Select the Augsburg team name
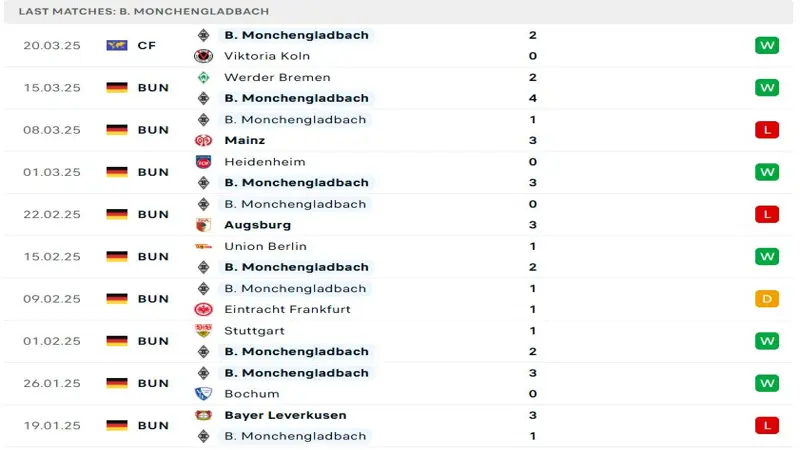The height and width of the screenshot is (450, 800). pyautogui.click(x=258, y=225)
